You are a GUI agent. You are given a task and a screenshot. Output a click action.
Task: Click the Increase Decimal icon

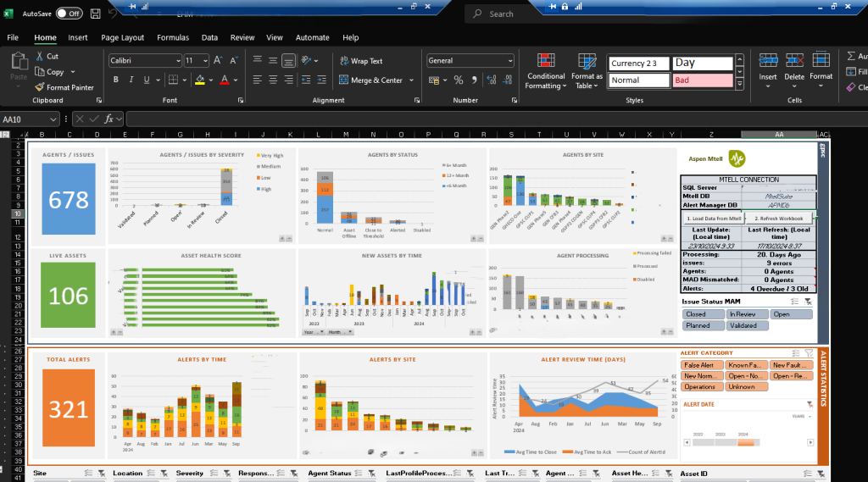tap(492, 80)
